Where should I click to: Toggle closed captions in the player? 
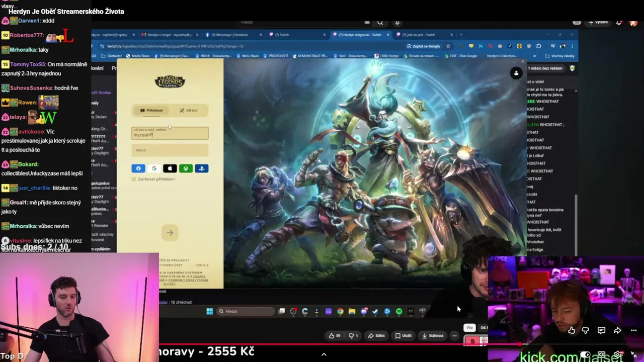(601, 355)
